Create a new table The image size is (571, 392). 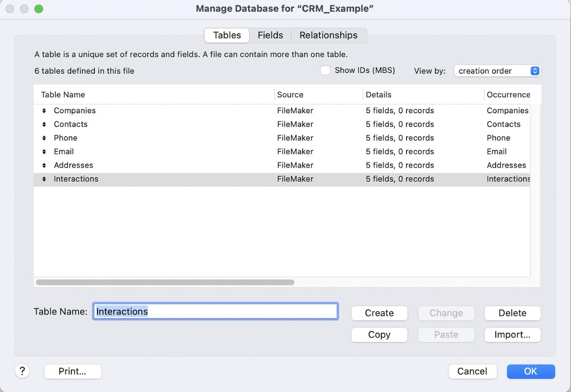click(x=379, y=313)
